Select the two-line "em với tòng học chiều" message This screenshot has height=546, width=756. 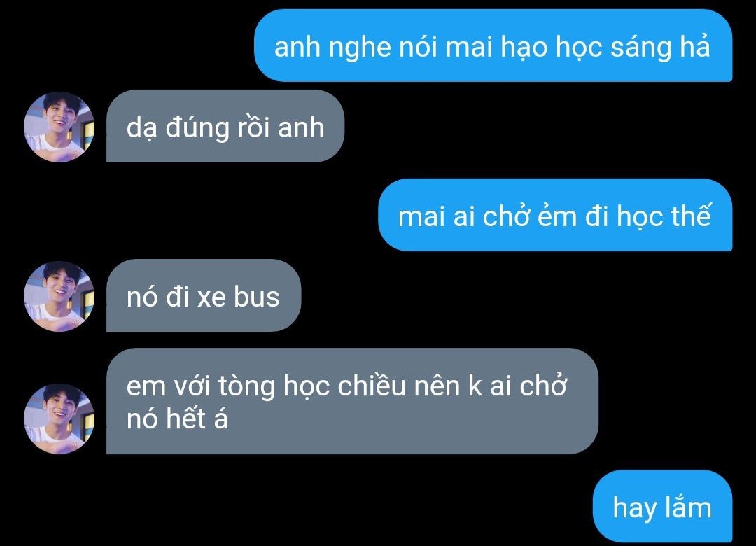click(x=352, y=401)
